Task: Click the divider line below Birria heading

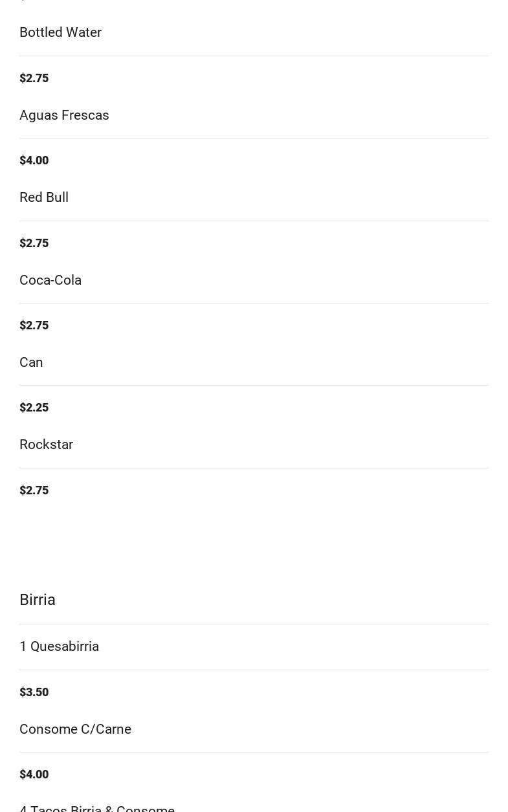Action: pyautogui.click(x=254, y=624)
